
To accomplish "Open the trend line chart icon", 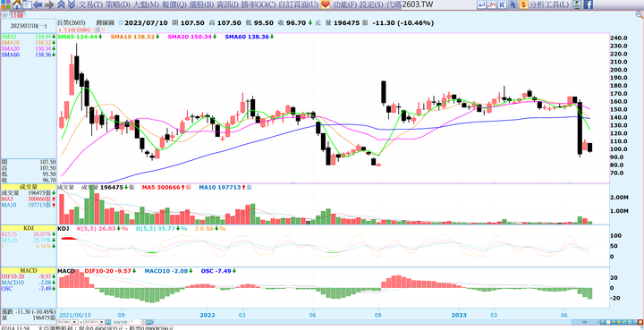I will (x=492, y=4).
